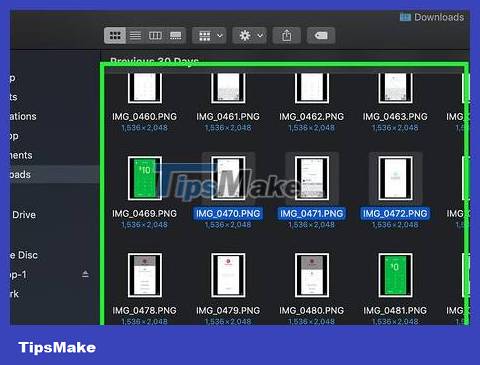Open the Remote Disc sidebar item
The image size is (480, 365).
[24, 255]
